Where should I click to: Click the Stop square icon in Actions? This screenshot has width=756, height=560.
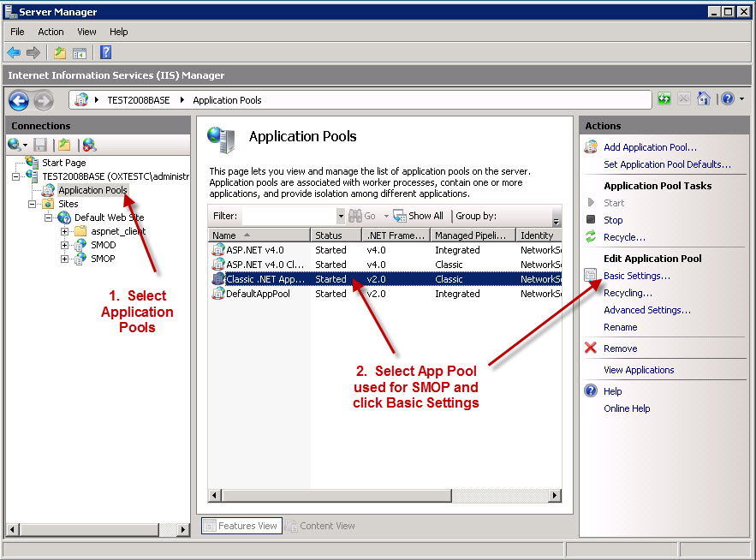591,219
